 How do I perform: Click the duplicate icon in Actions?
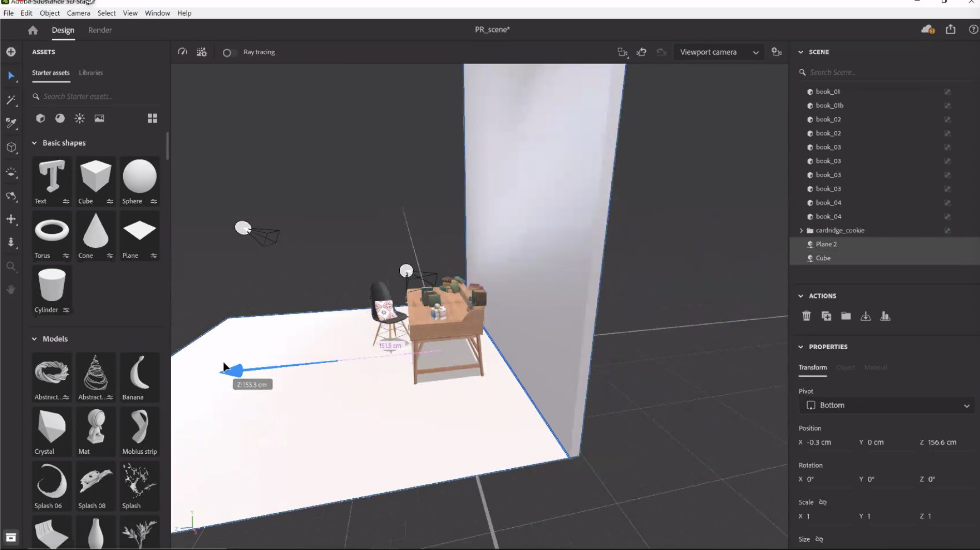pos(826,316)
